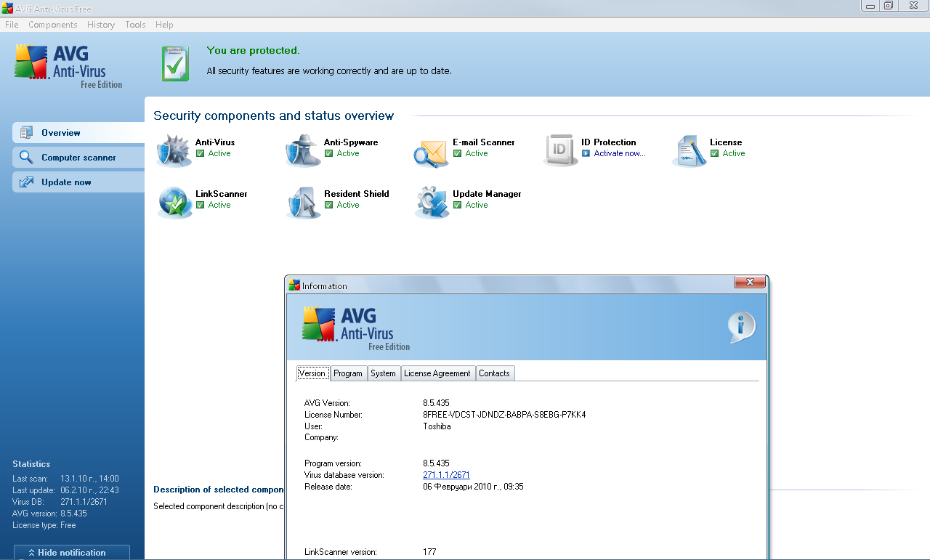Click the User value Toshiba

437,426
